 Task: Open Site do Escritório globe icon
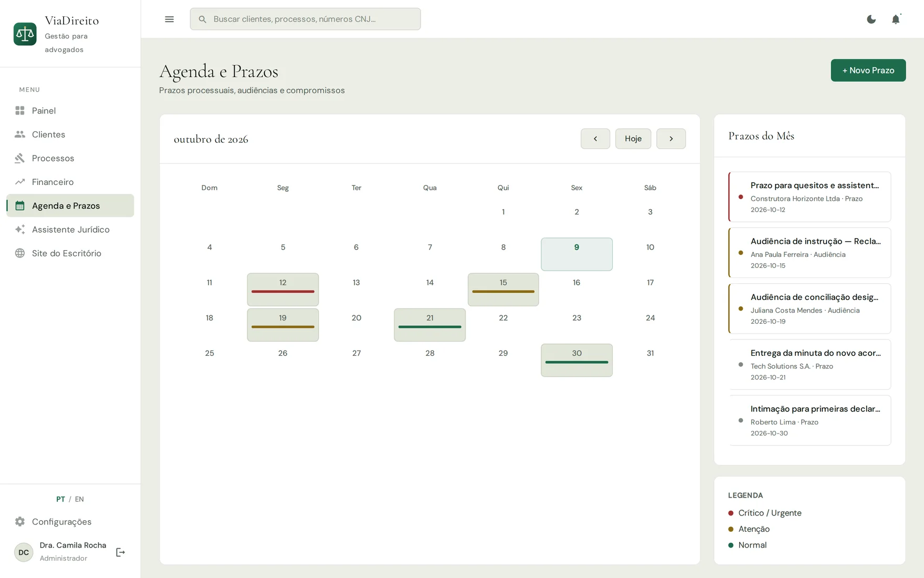coord(20,253)
